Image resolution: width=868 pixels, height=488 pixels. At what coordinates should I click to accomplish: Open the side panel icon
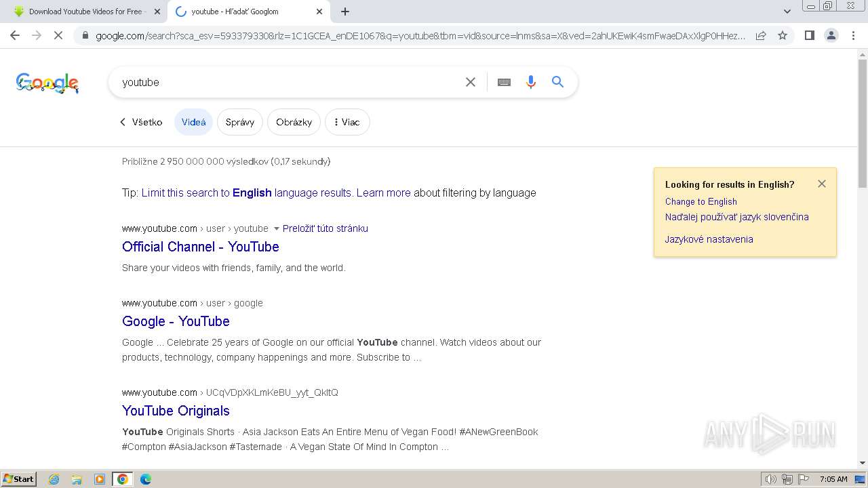pyautogui.click(x=809, y=35)
